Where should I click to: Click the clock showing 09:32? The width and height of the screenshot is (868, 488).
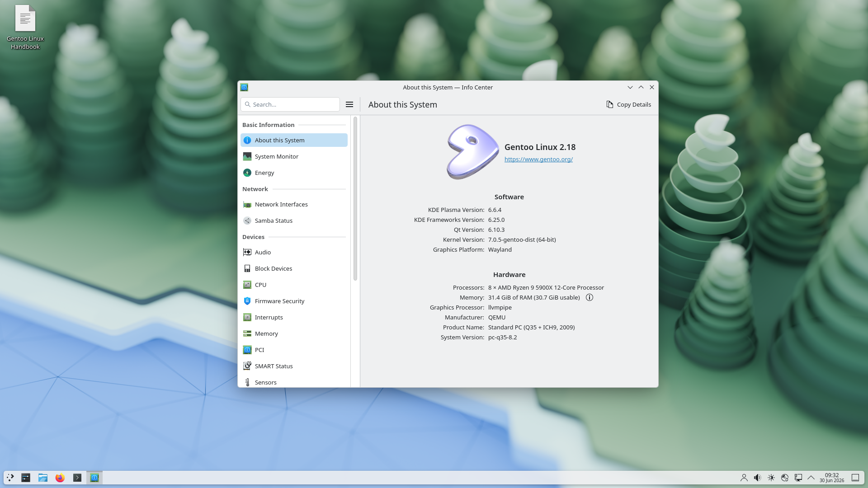pos(832,478)
